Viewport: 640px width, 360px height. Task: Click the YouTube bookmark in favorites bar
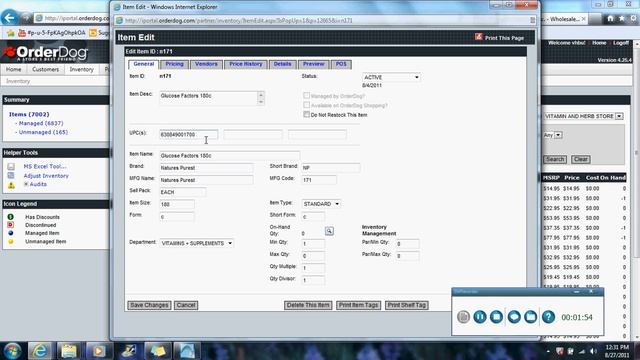click(52, 33)
